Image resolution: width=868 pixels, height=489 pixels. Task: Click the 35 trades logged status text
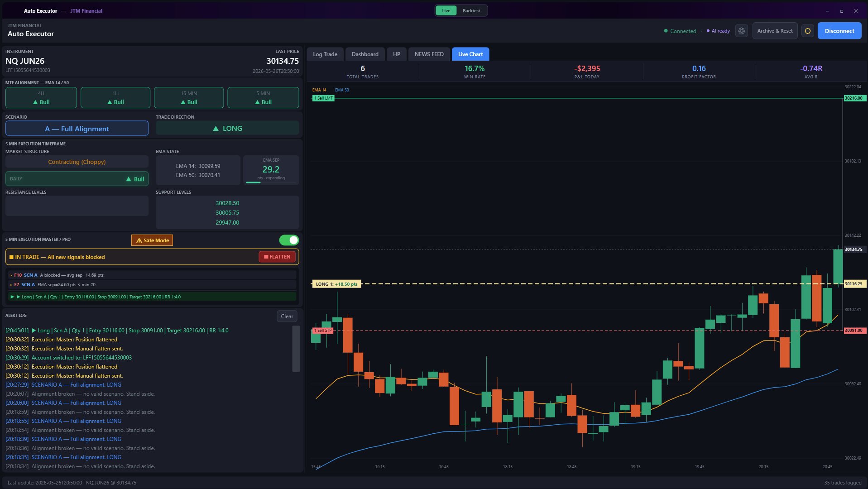point(843,483)
